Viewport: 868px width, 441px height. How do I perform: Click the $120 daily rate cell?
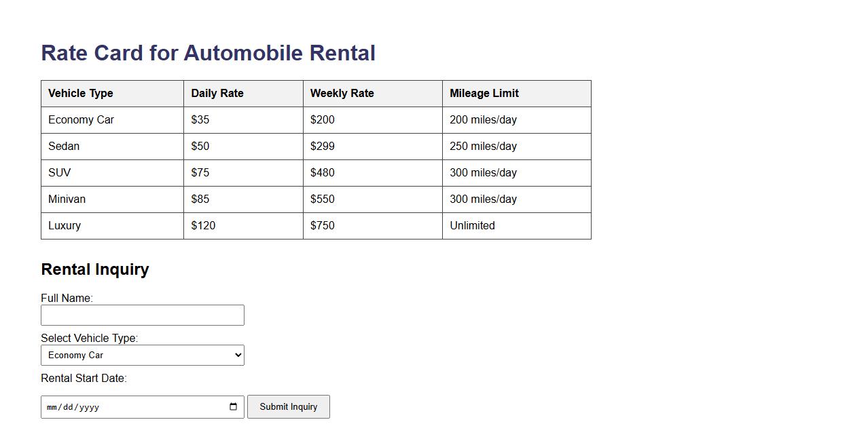(204, 226)
